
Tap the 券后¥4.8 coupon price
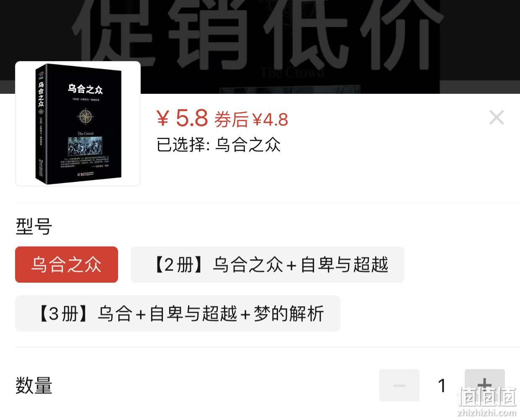click(x=251, y=120)
